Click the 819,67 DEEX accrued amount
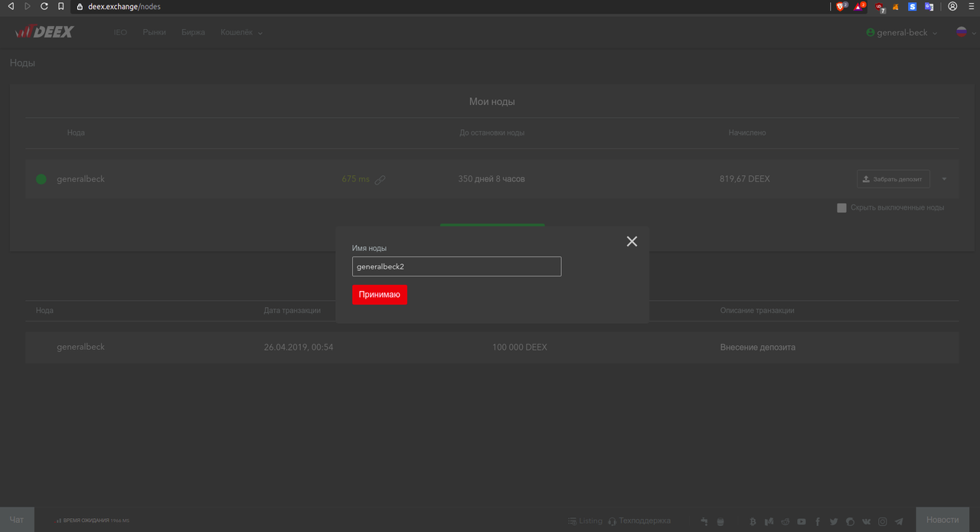Image resolution: width=980 pixels, height=532 pixels. coord(745,179)
